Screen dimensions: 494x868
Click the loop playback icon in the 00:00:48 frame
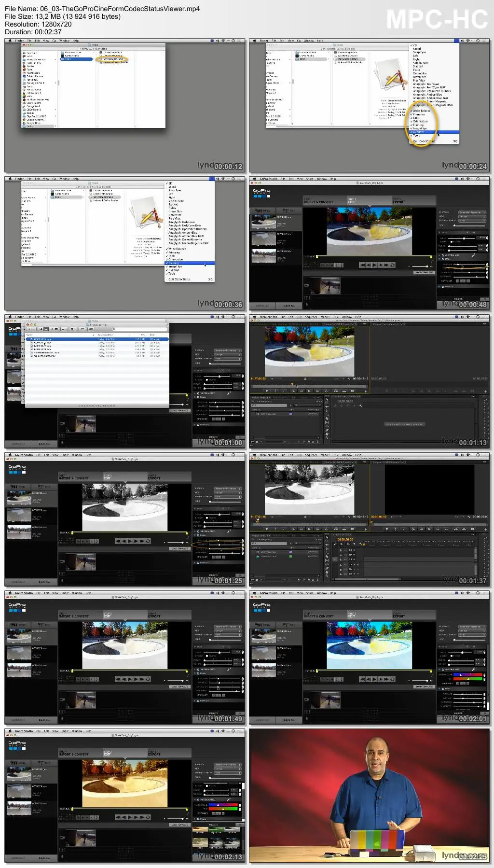tap(392, 265)
